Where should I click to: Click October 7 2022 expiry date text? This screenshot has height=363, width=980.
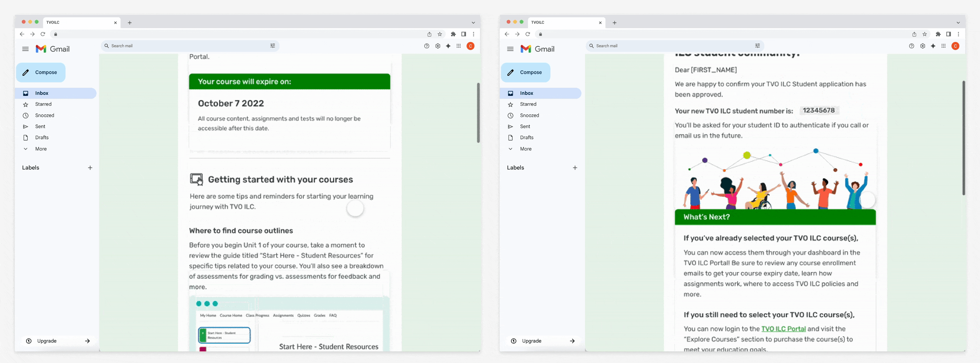coord(231,104)
